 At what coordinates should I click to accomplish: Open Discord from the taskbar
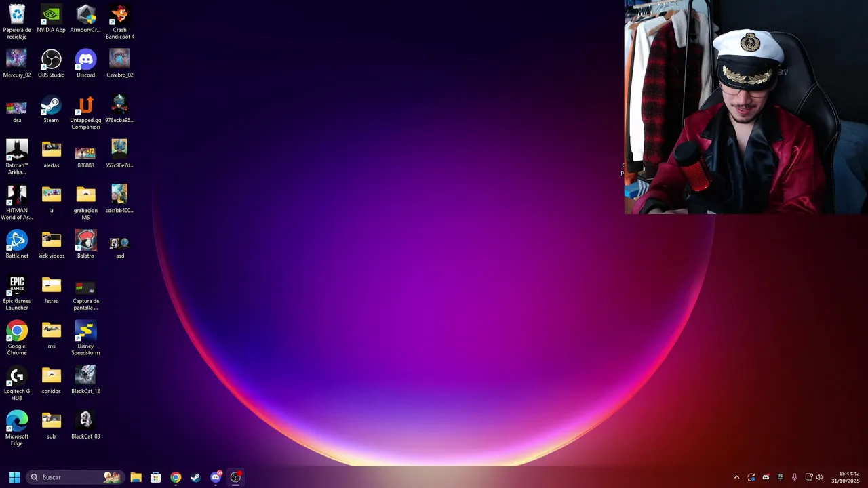(x=216, y=477)
